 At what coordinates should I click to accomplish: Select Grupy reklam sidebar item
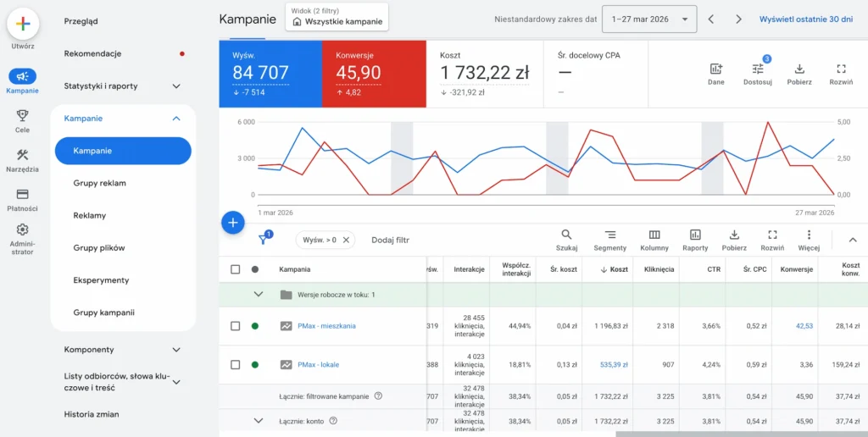coord(100,183)
